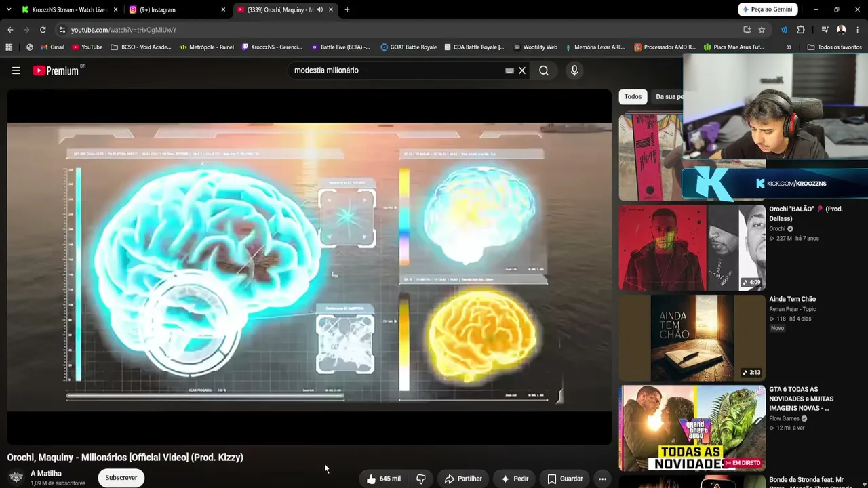Start voice search with the microphone

point(574,70)
